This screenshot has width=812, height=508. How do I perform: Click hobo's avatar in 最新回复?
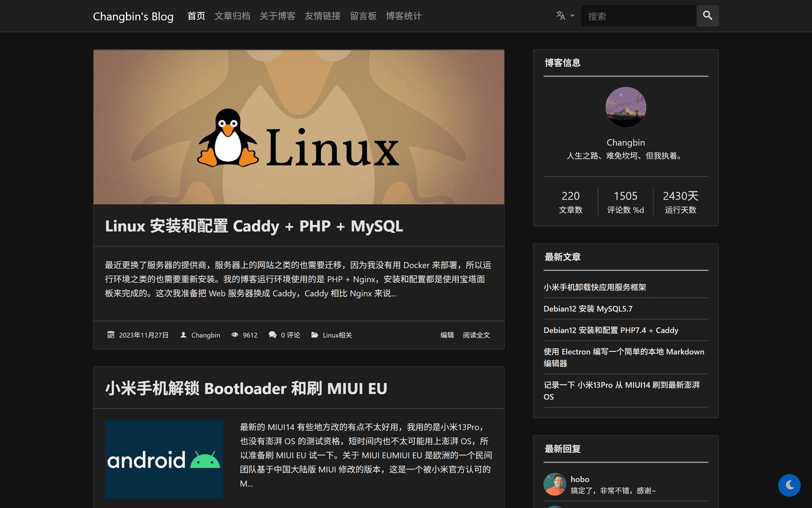point(554,484)
